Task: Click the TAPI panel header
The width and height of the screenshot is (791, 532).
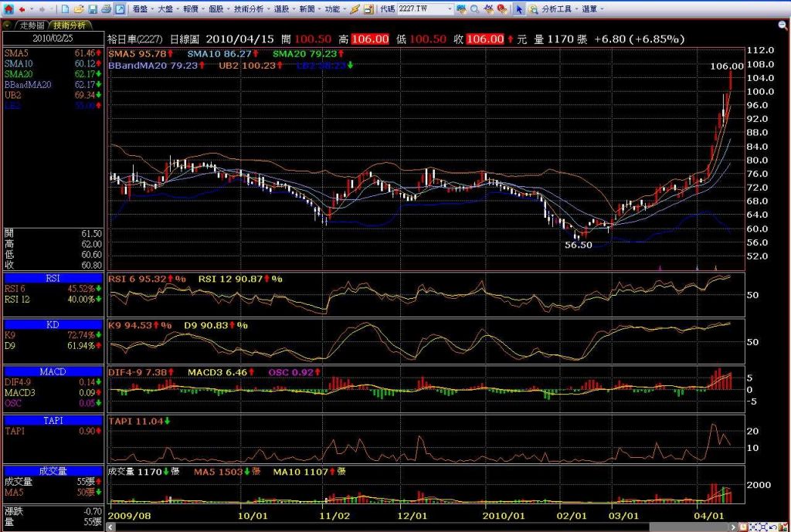Action: point(53,421)
